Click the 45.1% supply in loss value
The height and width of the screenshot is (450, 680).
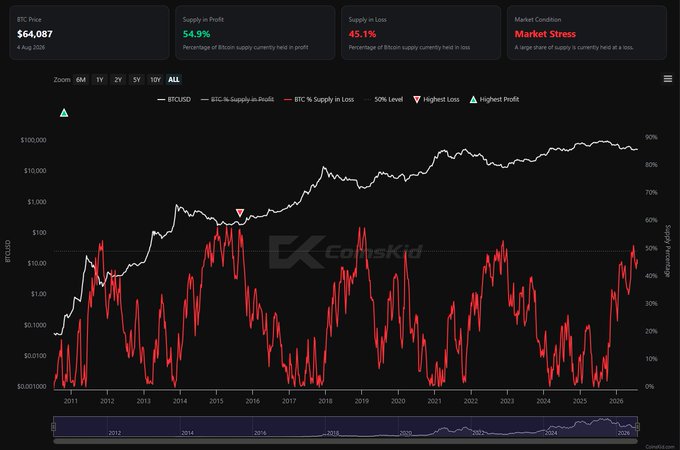(362, 34)
